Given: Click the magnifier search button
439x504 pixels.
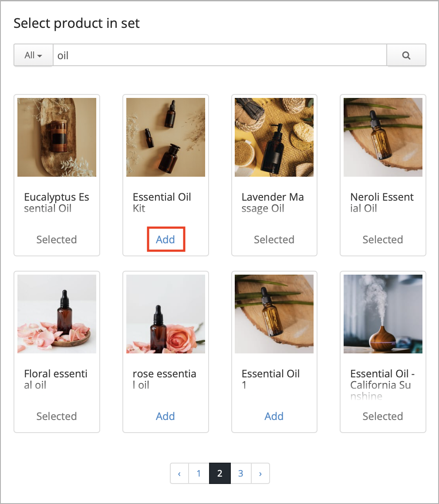Looking at the screenshot, I should click(x=406, y=55).
